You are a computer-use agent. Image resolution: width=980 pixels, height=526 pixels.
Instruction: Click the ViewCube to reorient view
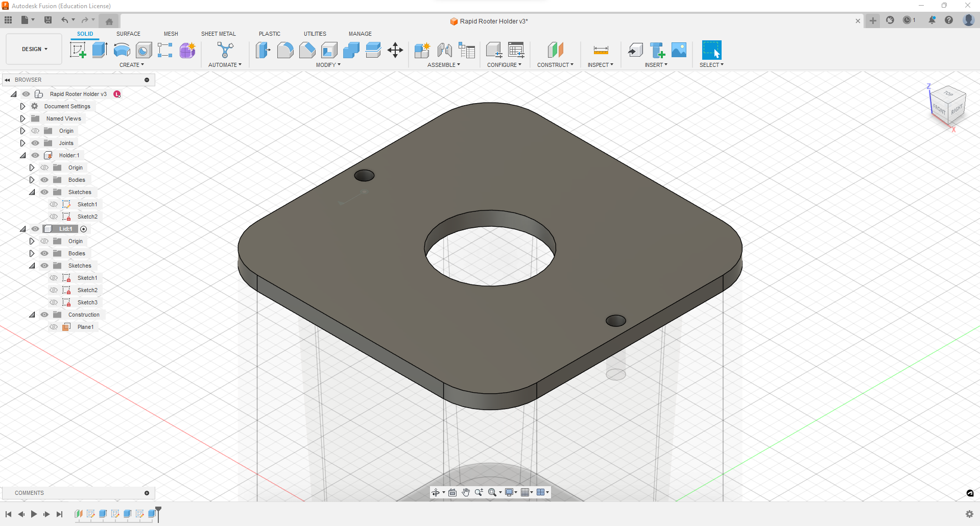[948, 106]
